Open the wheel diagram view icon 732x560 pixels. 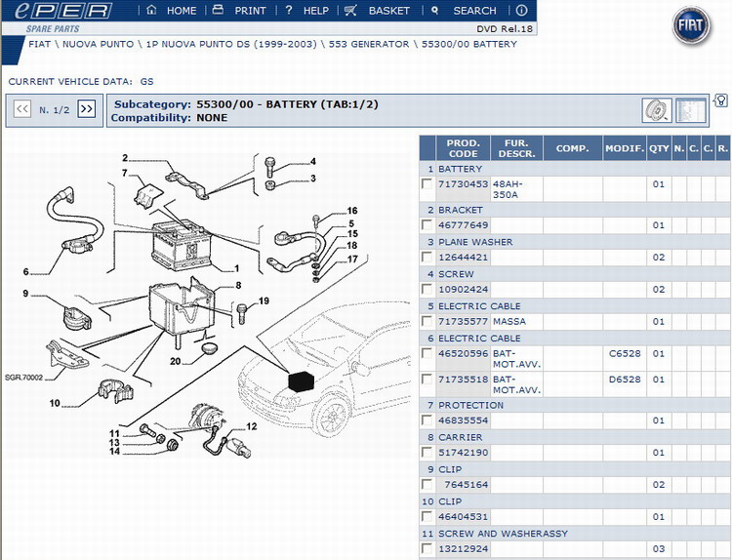tap(656, 111)
